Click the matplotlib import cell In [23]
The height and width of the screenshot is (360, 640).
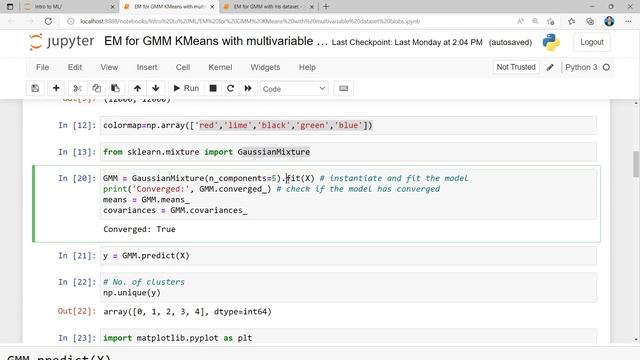click(348, 337)
